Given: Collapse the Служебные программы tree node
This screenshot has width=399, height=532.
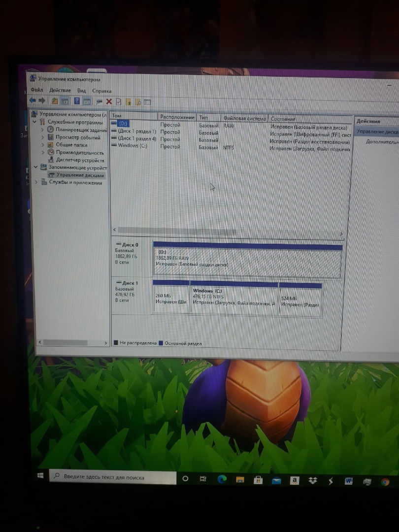Looking at the screenshot, I should [34, 122].
